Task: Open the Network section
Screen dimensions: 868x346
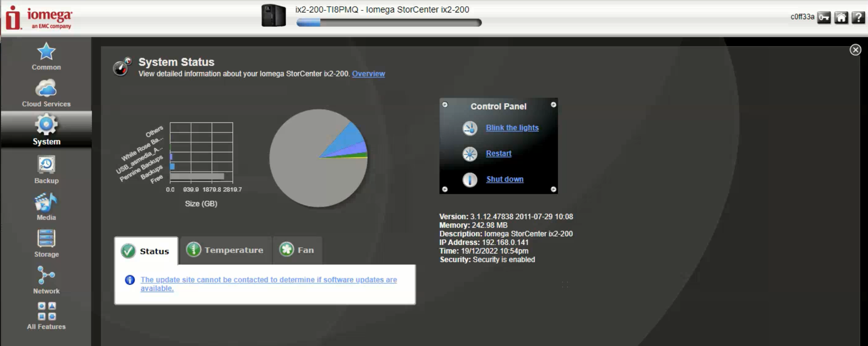Action: click(46, 280)
